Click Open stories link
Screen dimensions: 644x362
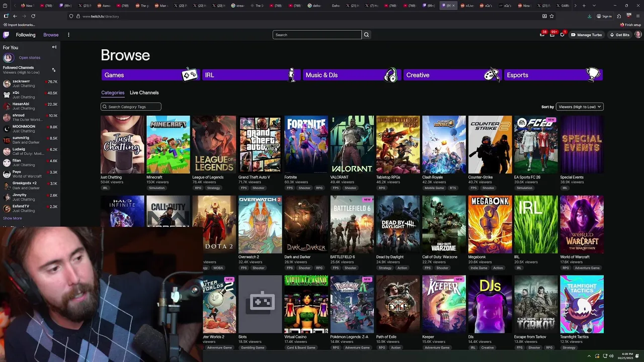click(x=30, y=57)
